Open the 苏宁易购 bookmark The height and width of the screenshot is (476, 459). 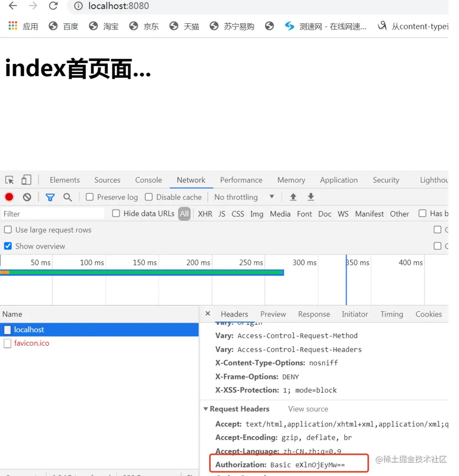tap(232, 26)
